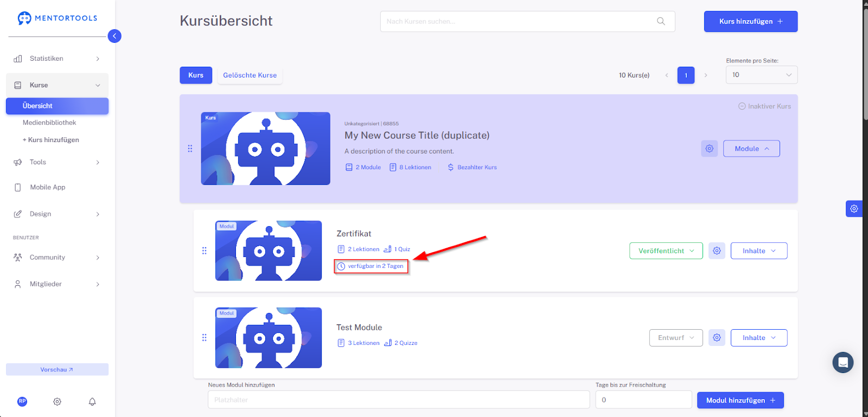
Task: Expand the Design submenu chevron
Action: [x=98, y=214]
